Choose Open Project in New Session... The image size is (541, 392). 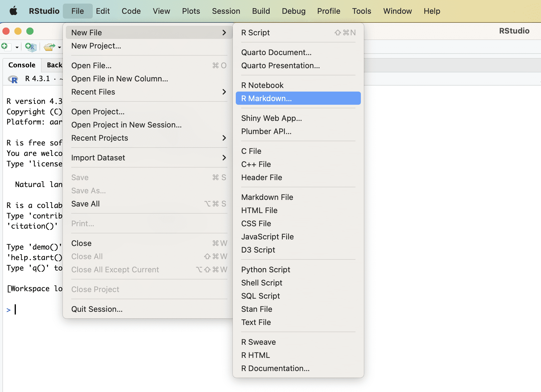[149, 125]
